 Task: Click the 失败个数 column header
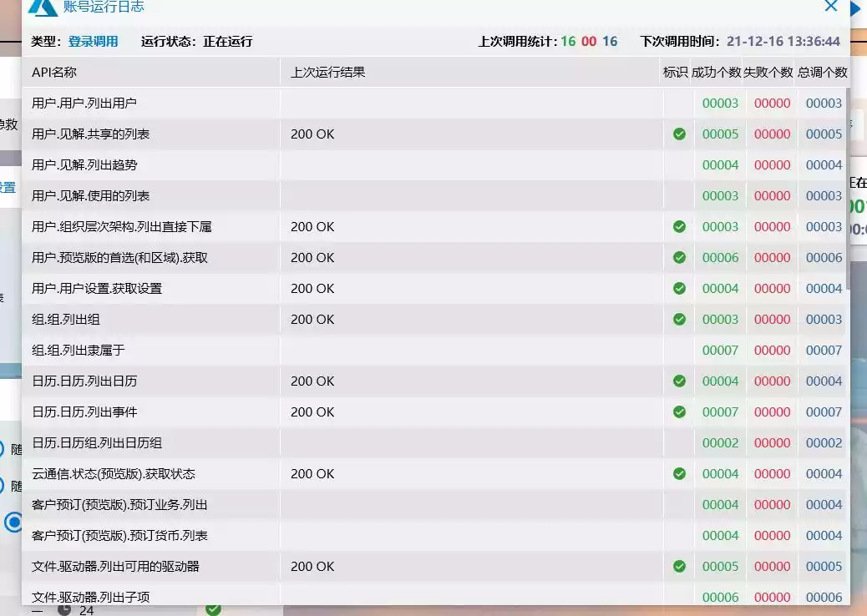[768, 73]
